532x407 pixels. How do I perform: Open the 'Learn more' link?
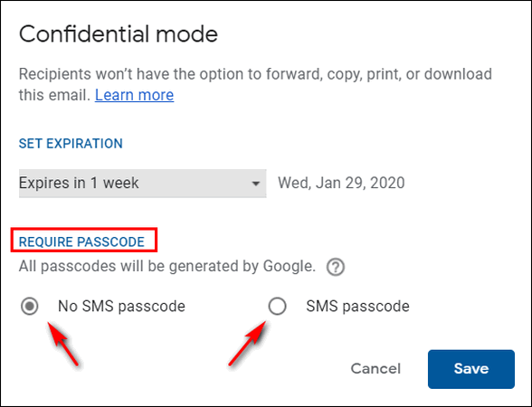(134, 95)
